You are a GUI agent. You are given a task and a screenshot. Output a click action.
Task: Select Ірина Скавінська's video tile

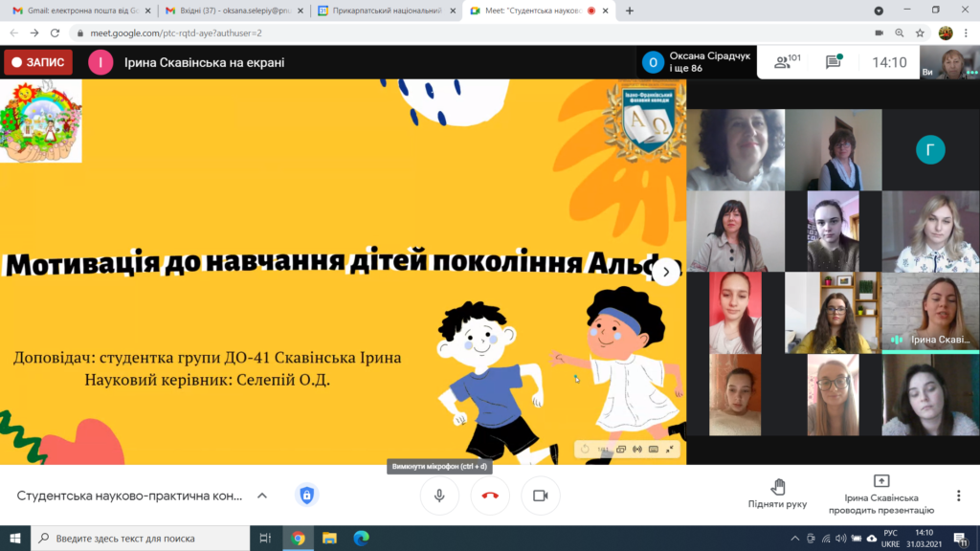(x=930, y=313)
